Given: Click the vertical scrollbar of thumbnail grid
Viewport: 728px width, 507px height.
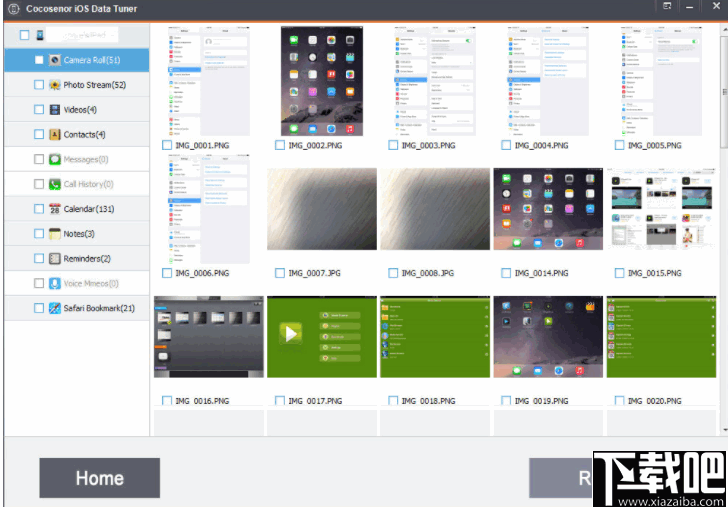Looking at the screenshot, I should 724,93.
